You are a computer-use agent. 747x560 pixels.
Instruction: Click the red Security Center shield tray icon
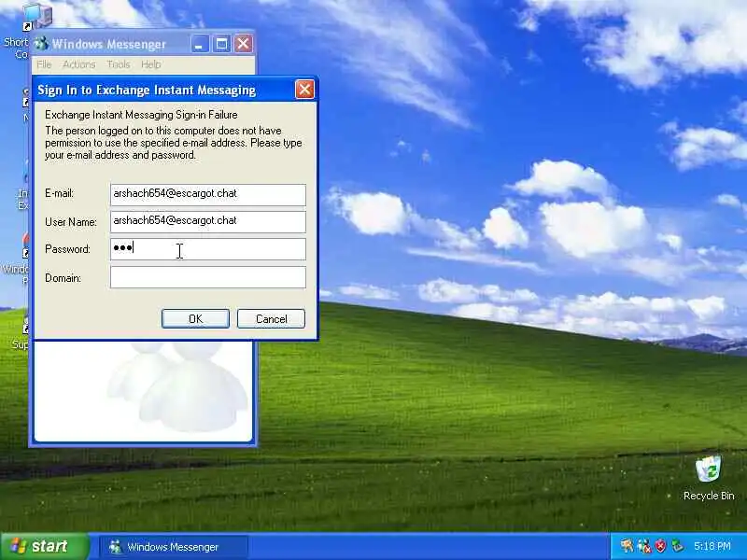[x=660, y=546]
